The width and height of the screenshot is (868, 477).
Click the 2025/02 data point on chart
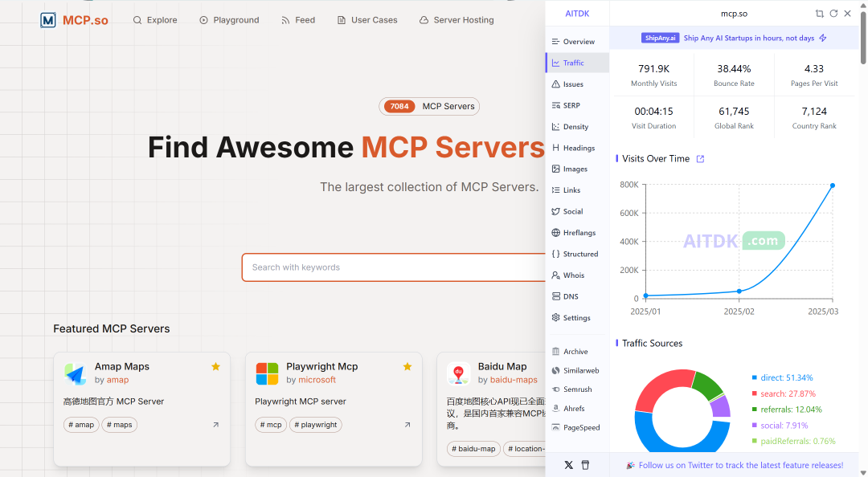739,291
